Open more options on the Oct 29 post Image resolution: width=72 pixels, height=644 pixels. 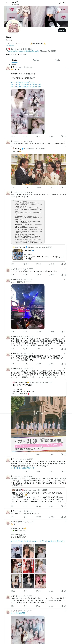[65, 141]
